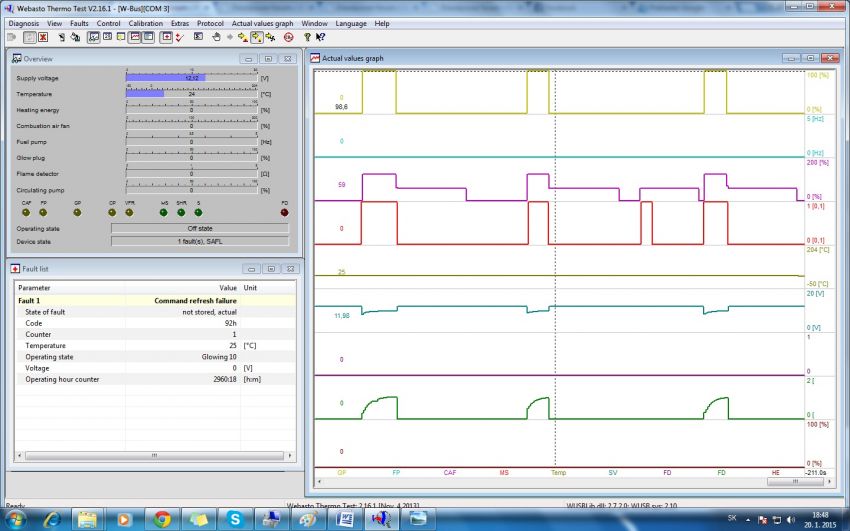This screenshot has height=531, width=850.
Task: Click the hand icon in the toolbar
Action: 215,37
